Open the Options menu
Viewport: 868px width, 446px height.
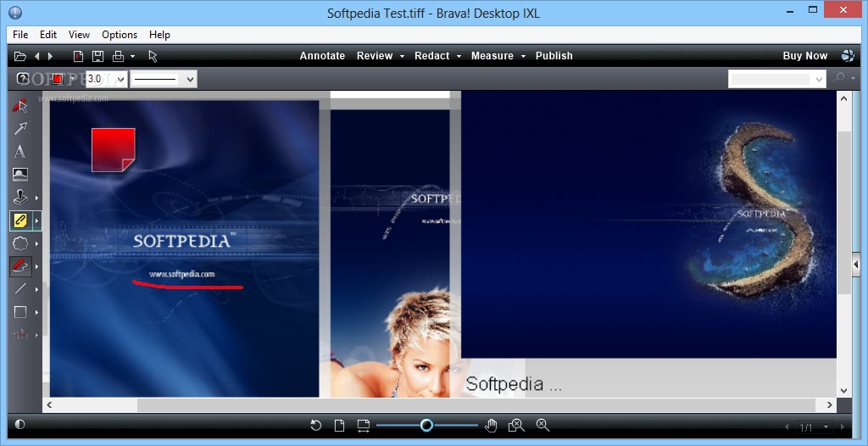120,35
